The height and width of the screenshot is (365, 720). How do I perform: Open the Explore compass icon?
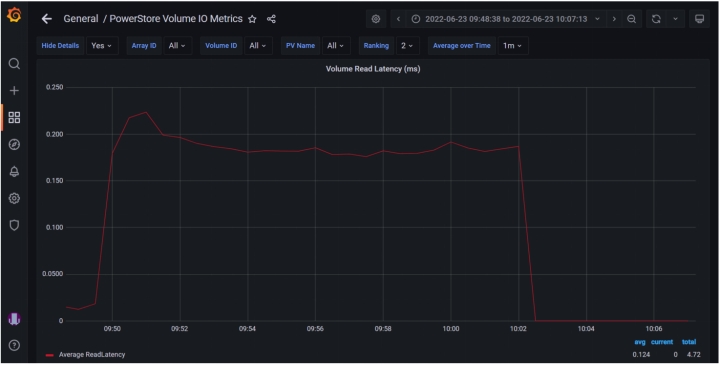tap(14, 145)
